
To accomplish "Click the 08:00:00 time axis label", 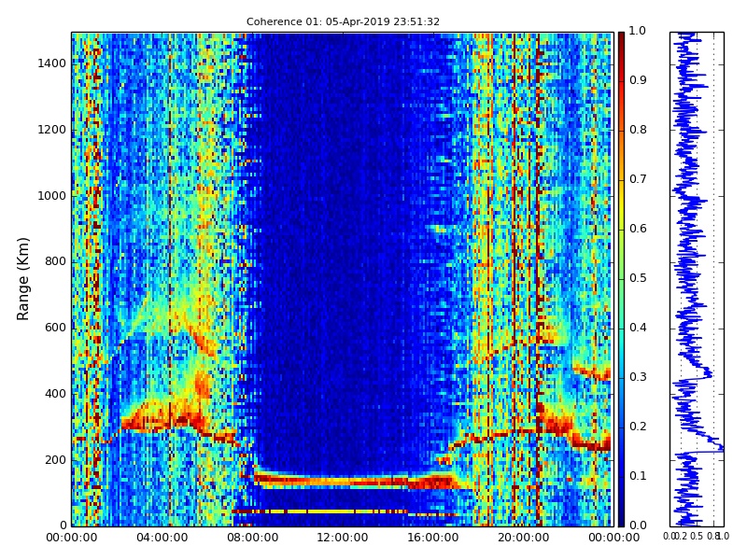I will pyautogui.click(x=252, y=538).
